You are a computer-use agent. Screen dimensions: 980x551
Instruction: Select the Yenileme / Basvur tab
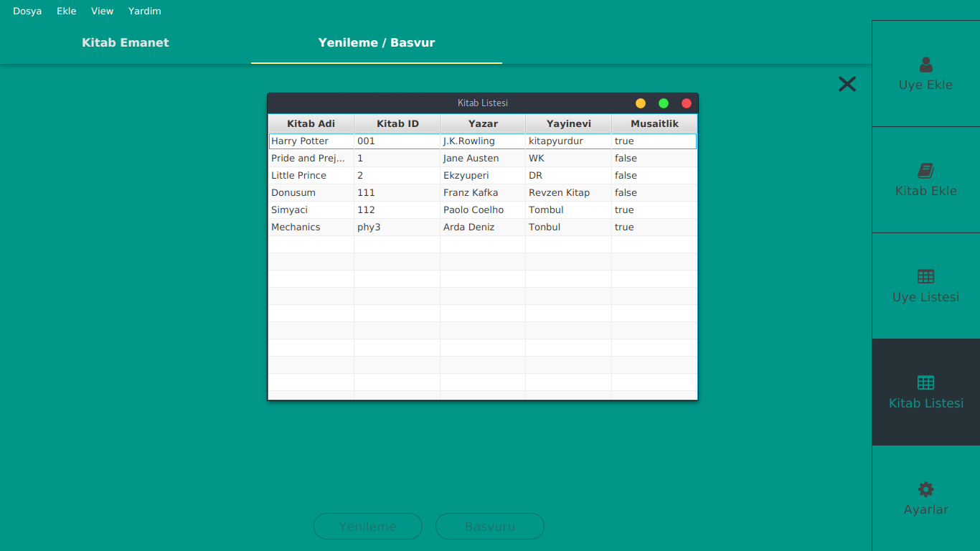(376, 42)
